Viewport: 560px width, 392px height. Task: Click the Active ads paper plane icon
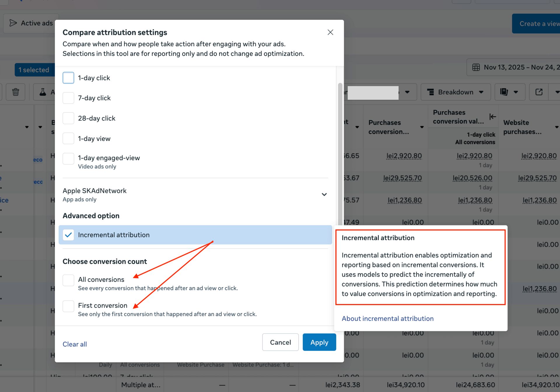click(x=13, y=23)
